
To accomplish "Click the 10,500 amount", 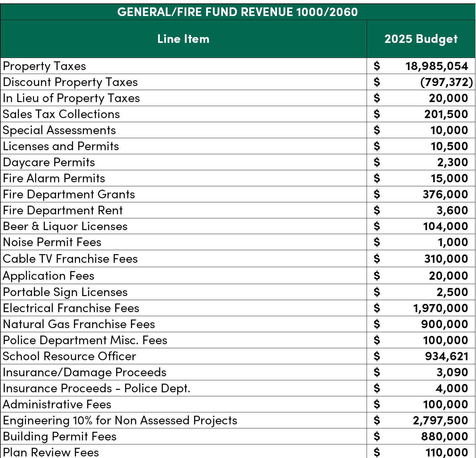I will point(449,146).
